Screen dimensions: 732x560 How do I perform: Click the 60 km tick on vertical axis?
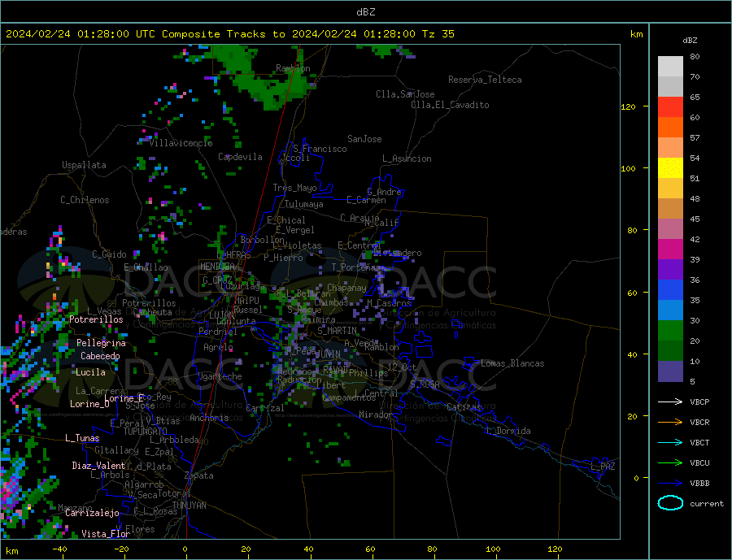(x=632, y=293)
